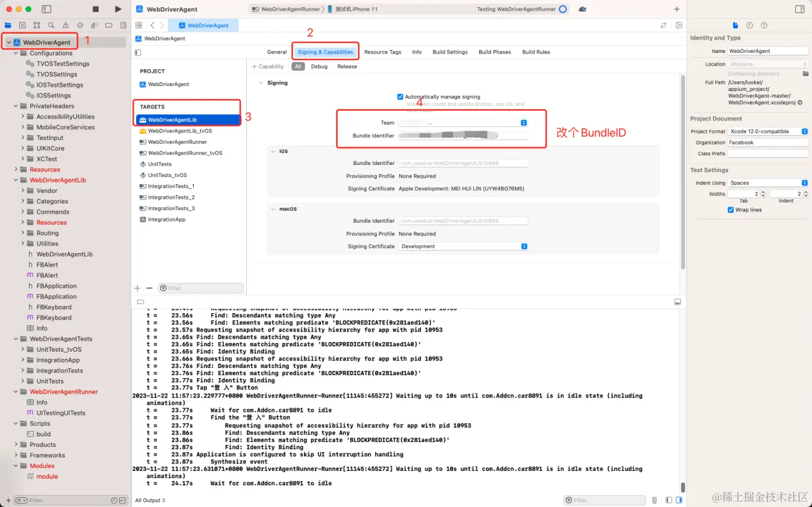
Task: Open the Find navigator magnifier icon
Action: pyautogui.click(x=51, y=25)
